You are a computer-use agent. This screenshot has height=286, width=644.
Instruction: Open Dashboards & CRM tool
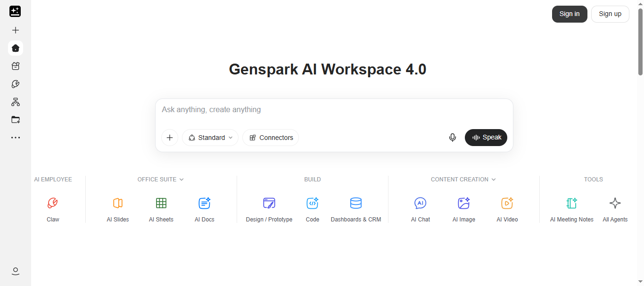tap(356, 209)
